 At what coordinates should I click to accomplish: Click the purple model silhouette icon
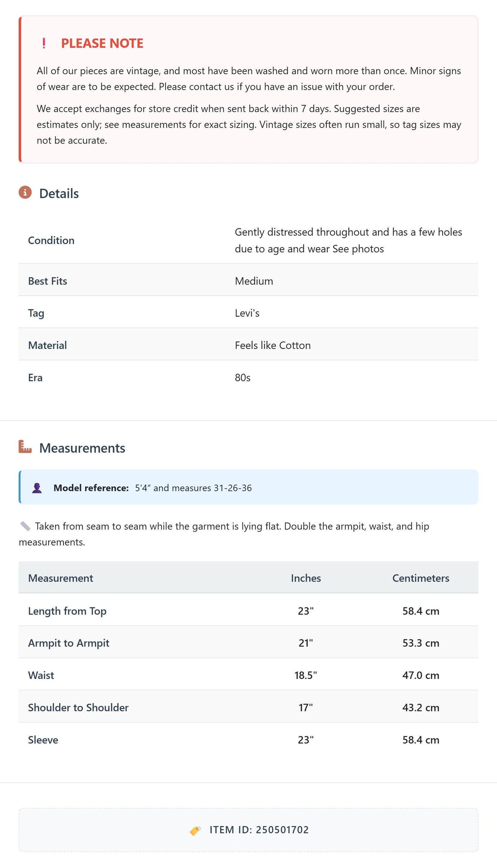click(37, 488)
